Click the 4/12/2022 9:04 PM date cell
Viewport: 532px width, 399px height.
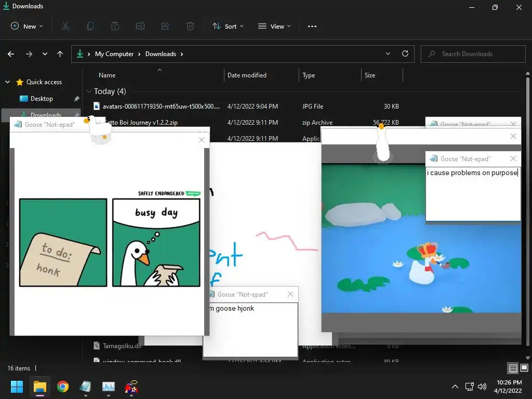pyautogui.click(x=252, y=106)
